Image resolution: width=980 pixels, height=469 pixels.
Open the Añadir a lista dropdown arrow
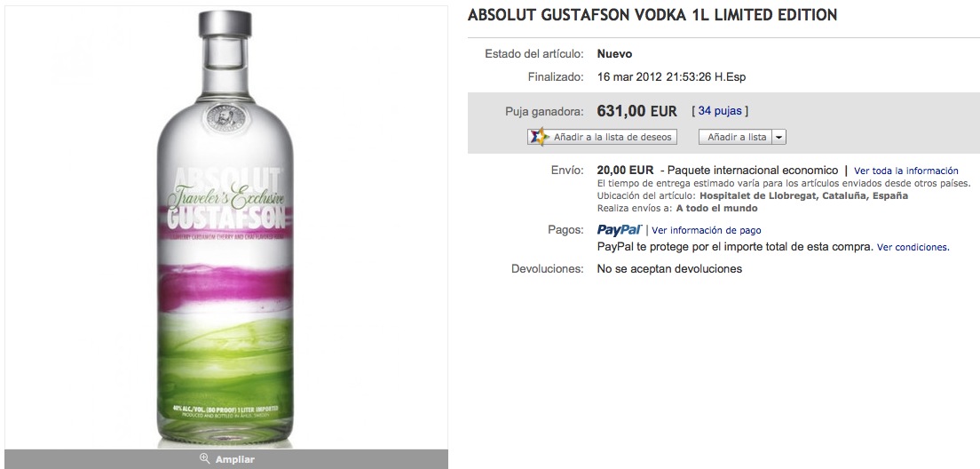(778, 137)
